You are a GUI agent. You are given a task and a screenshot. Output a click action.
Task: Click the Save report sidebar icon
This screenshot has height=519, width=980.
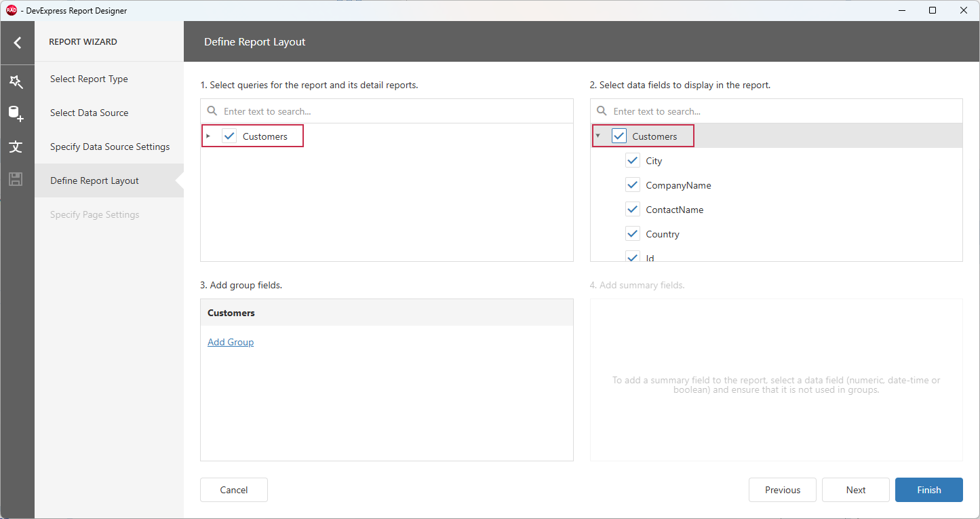(x=17, y=179)
